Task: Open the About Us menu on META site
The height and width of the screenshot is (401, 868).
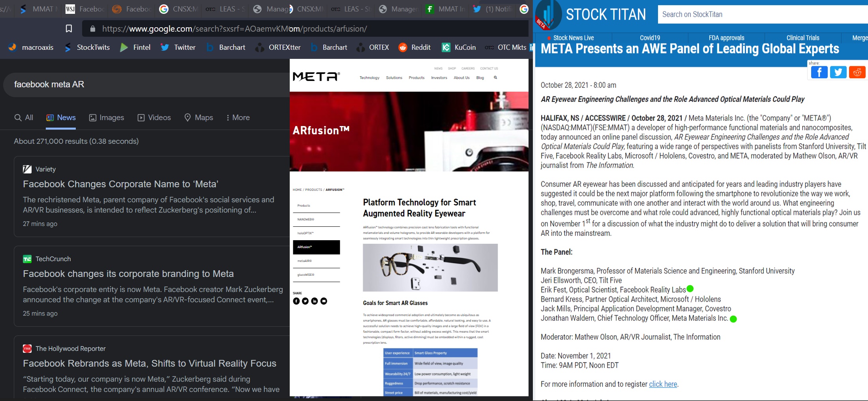Action: click(x=461, y=78)
